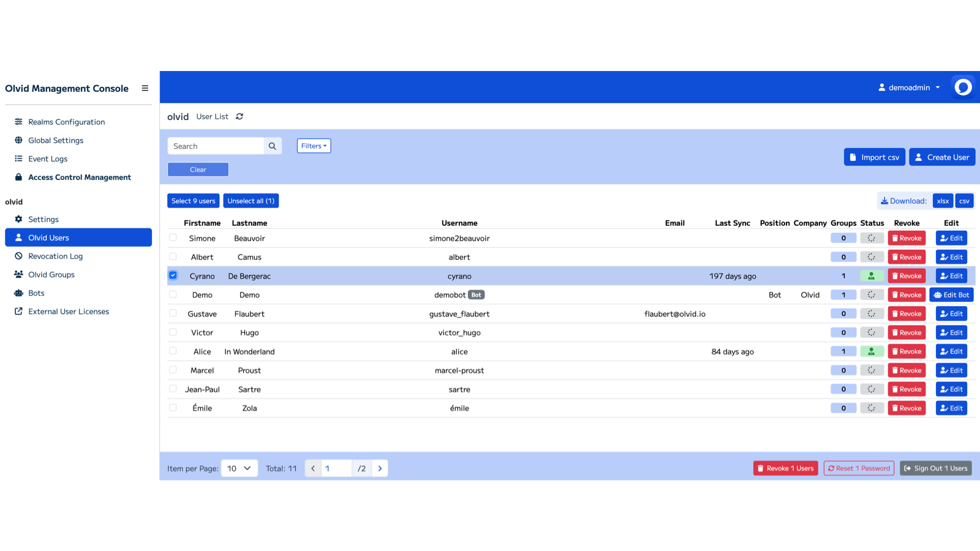
Task: Click groups count badge for Marcel Proust
Action: pyautogui.click(x=843, y=370)
